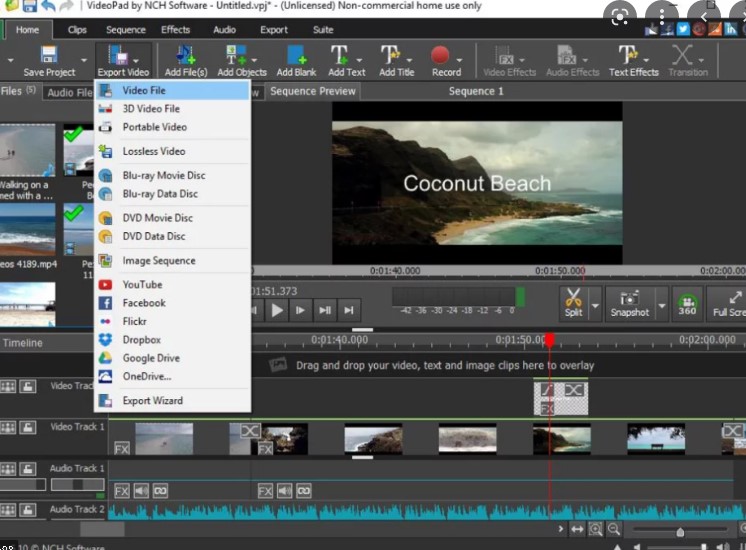Click Add File(s) icon in toolbar
746x550 pixels.
tap(186, 55)
